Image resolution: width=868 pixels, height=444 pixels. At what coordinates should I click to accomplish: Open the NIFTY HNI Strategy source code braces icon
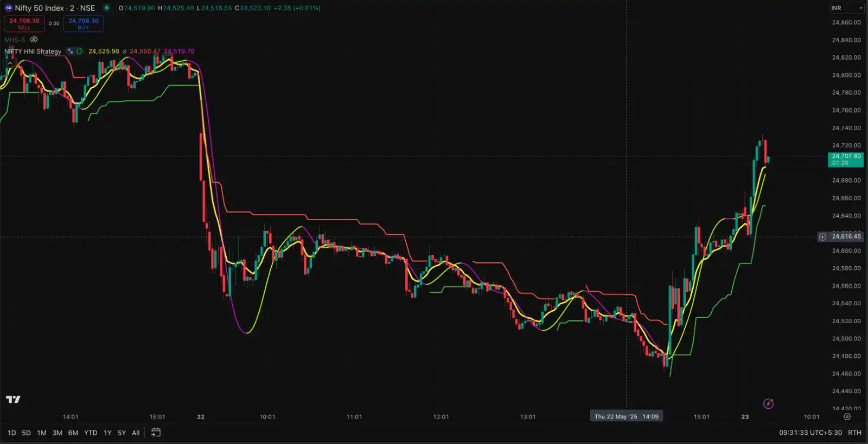click(x=79, y=52)
